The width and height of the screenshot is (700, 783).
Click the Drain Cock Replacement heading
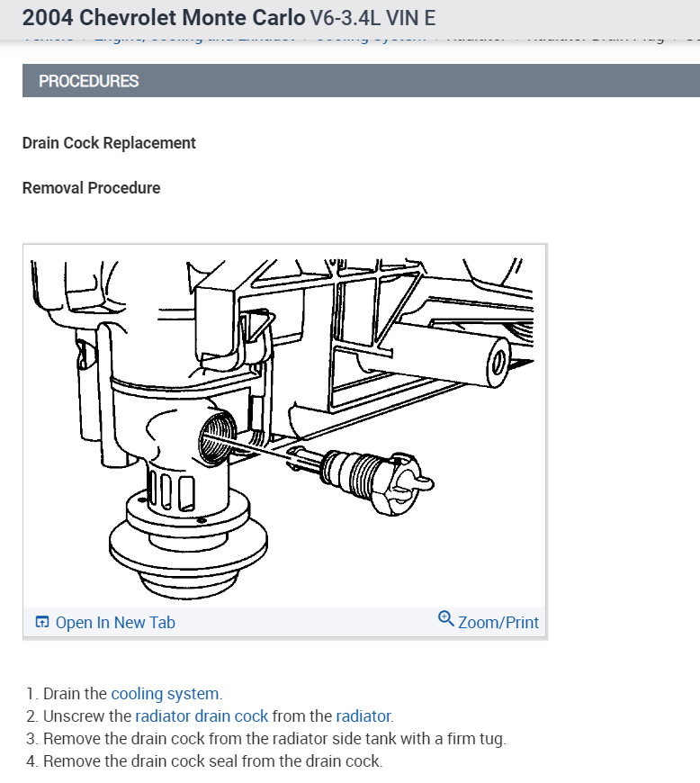pyautogui.click(x=109, y=143)
